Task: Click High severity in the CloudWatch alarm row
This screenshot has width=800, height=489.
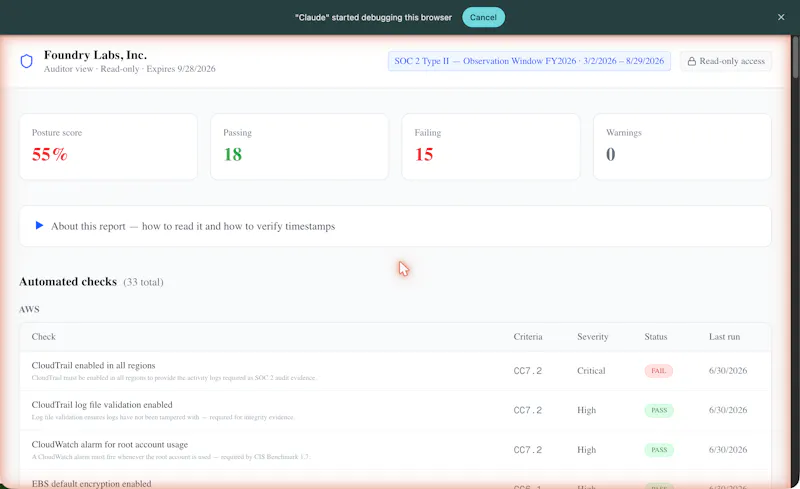Action: (x=586, y=450)
